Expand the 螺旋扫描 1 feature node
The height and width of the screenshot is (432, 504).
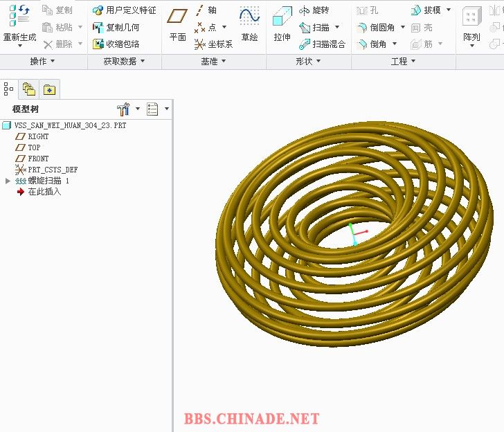(x=8, y=181)
